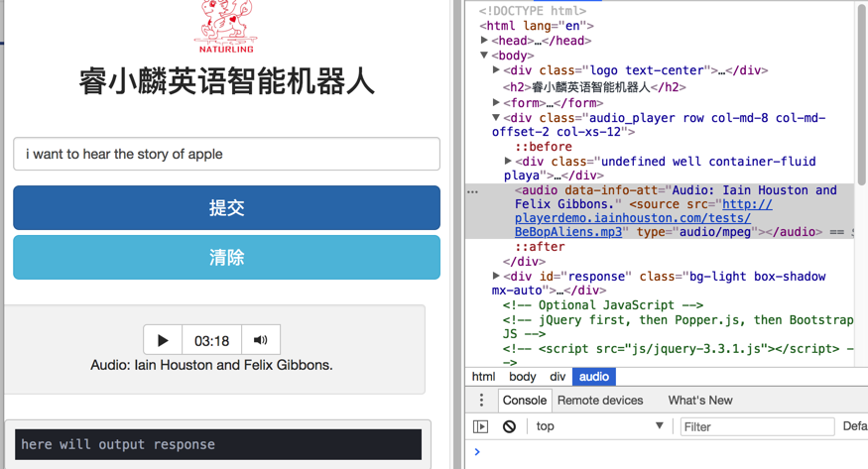This screenshot has width=868, height=469.
Task: Clear the input with 清除 button
Action: coord(226,258)
